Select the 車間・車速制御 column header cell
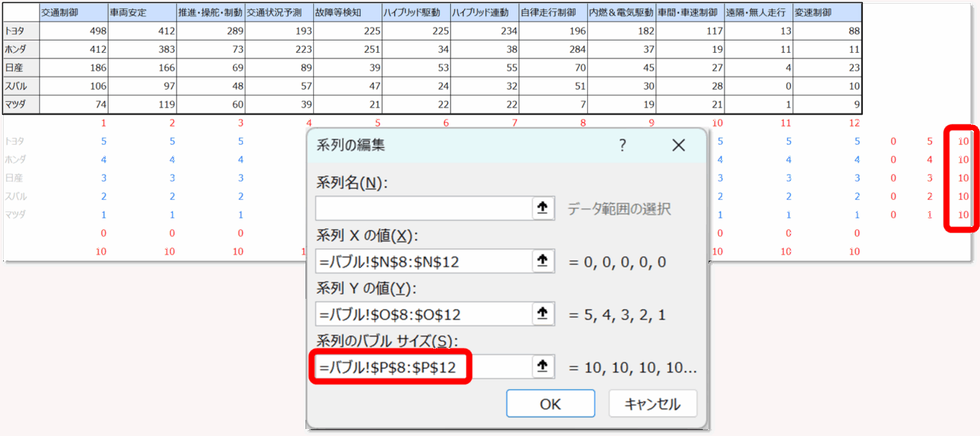Screen dimensions: 980x436 coord(690,12)
